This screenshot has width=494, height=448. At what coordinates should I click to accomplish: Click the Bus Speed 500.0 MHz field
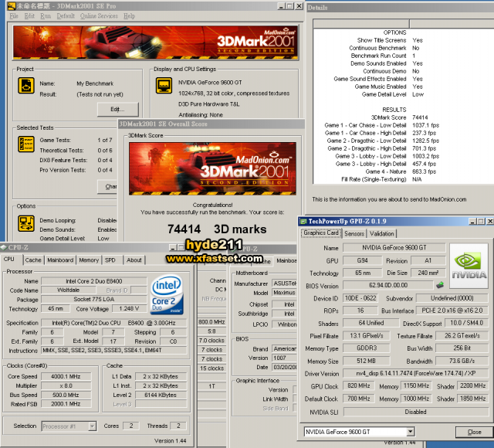pos(66,395)
